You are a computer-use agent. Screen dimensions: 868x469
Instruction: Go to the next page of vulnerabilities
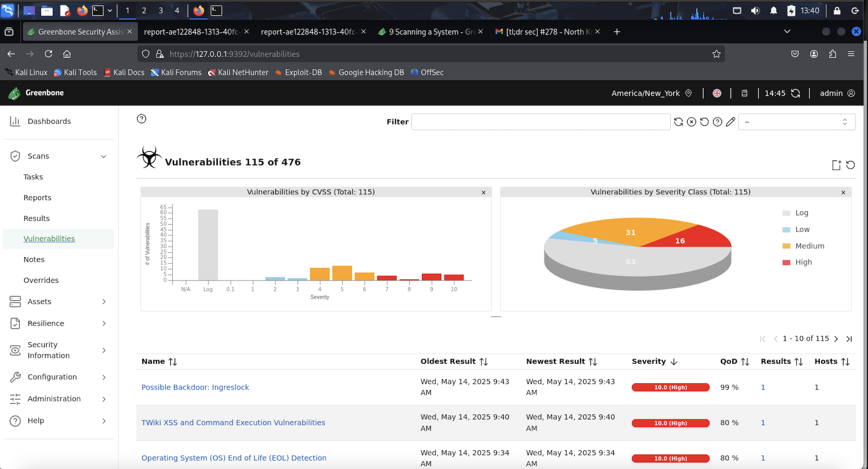pyautogui.click(x=836, y=339)
